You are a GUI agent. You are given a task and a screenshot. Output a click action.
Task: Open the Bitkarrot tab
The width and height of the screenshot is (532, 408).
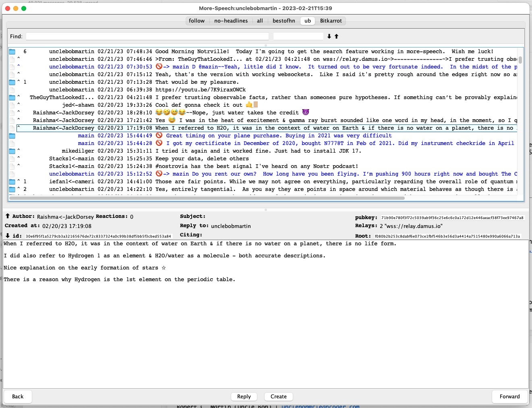(331, 21)
